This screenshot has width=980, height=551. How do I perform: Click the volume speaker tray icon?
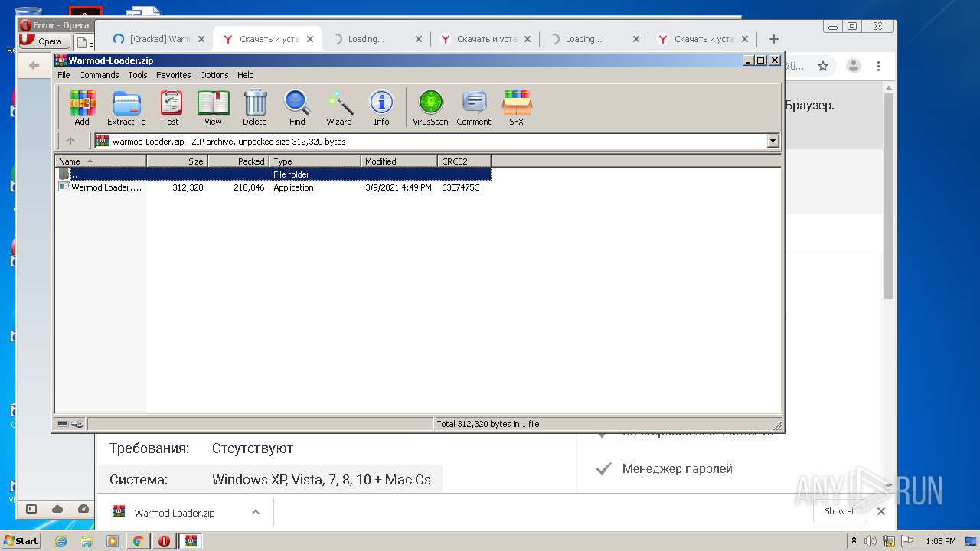coord(871,541)
